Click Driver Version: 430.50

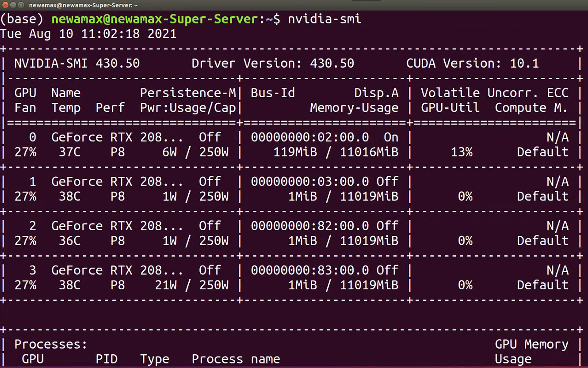point(273,64)
